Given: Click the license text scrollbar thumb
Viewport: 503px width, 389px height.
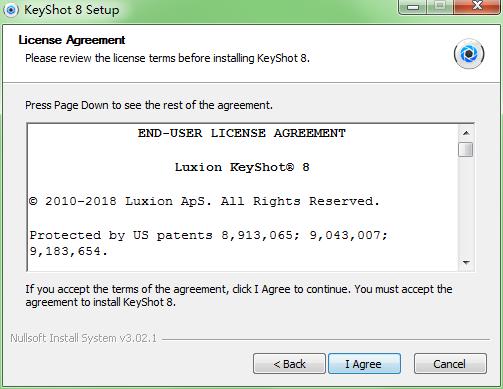Looking at the screenshot, I should coord(466,149).
